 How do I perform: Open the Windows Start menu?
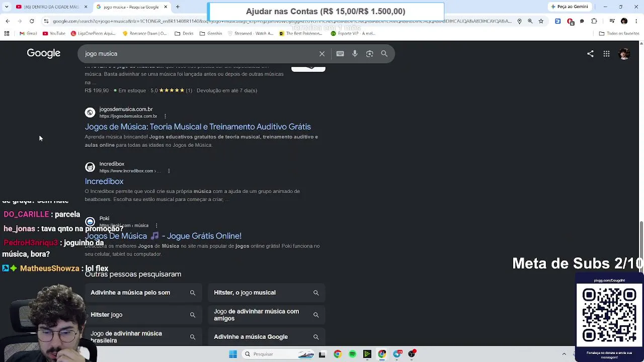coord(233,354)
